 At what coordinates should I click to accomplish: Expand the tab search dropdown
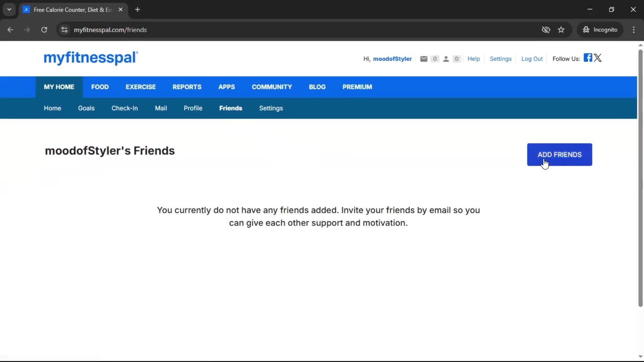[9, 10]
